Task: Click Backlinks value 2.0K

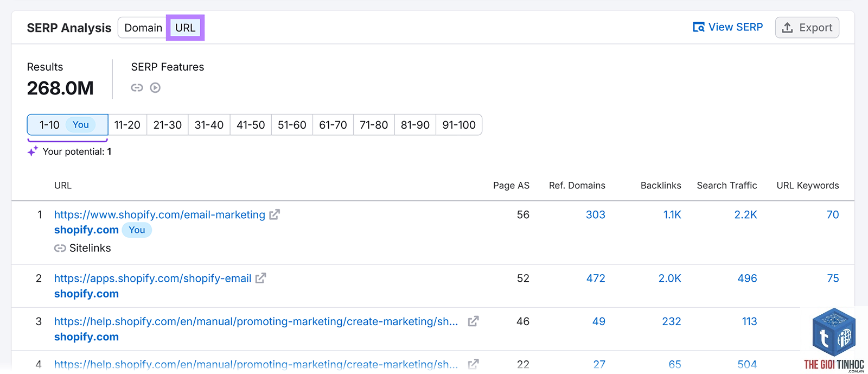Action: click(x=670, y=278)
